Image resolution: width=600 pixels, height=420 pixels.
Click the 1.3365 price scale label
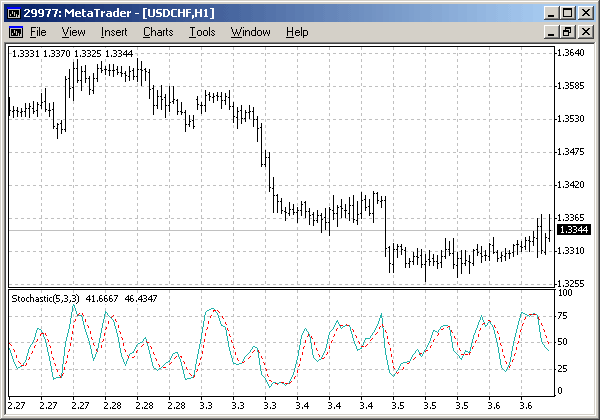[x=571, y=218]
